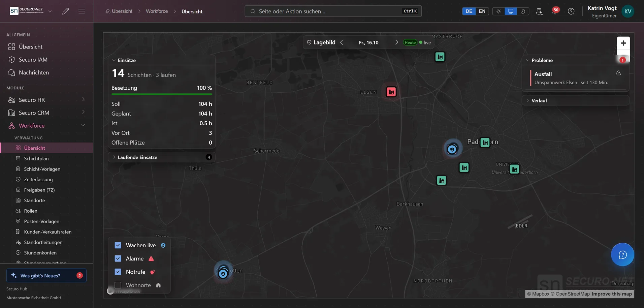Click the edit pencil icon in header
644x308 pixels.
66,11
